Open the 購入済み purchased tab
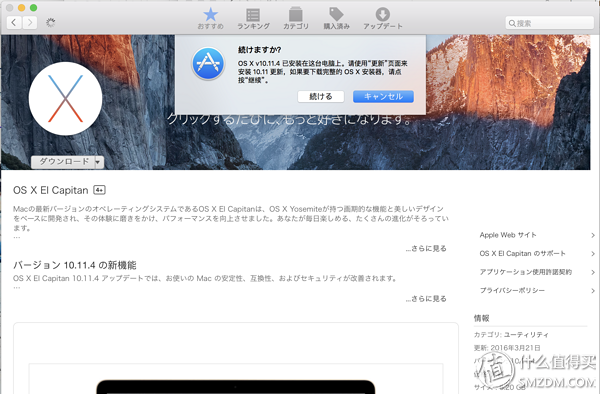Image resolution: width=600 pixels, height=394 pixels. point(336,19)
